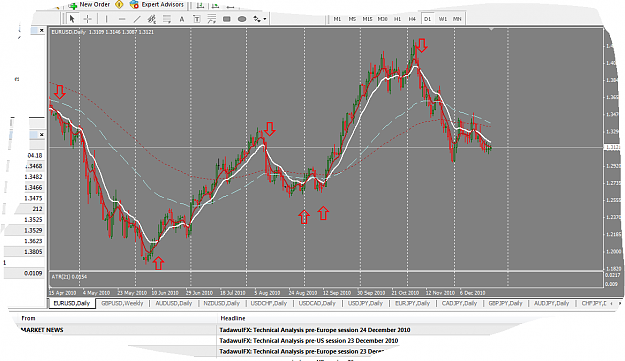Screen dimensions: 625x361
Task: Select the 1.3482 value in left panel
Action: click(33, 177)
